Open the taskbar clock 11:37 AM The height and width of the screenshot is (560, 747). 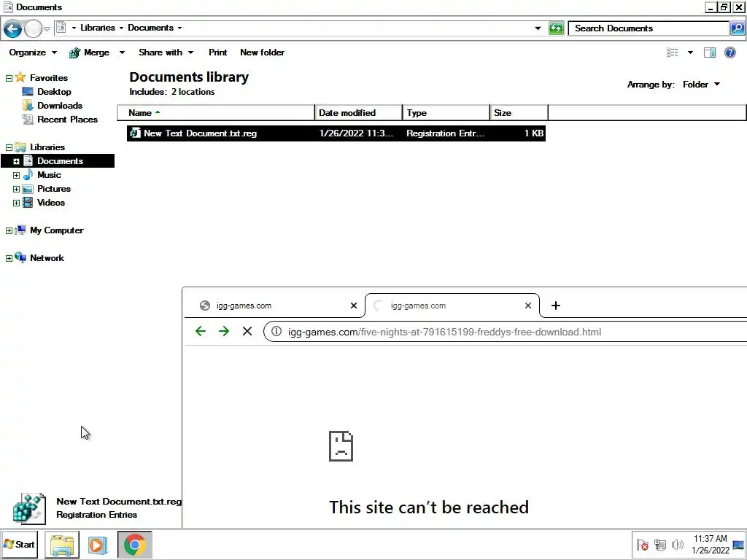point(711,544)
